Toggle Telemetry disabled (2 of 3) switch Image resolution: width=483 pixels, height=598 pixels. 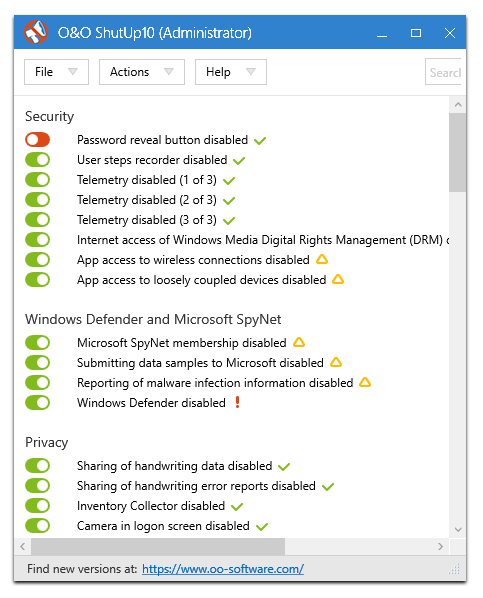pos(37,199)
